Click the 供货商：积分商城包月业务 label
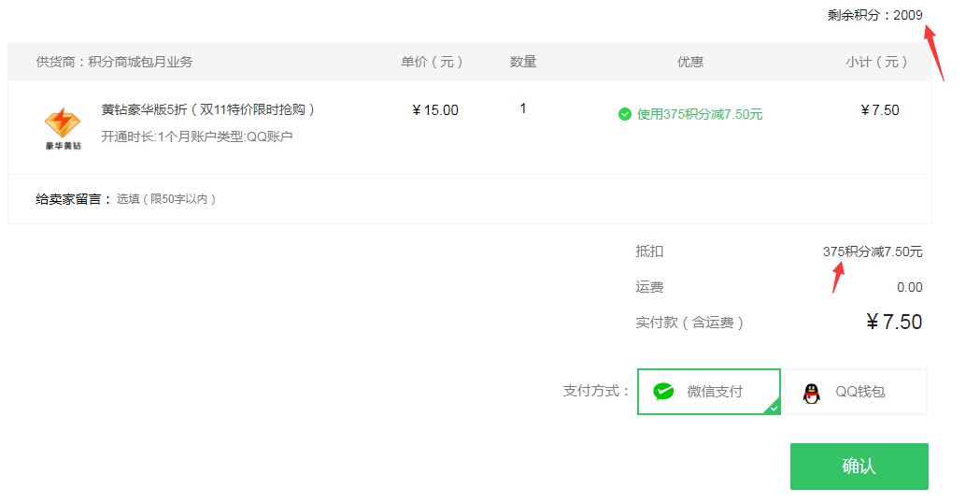Image resolution: width=980 pixels, height=503 pixels. coord(114,62)
